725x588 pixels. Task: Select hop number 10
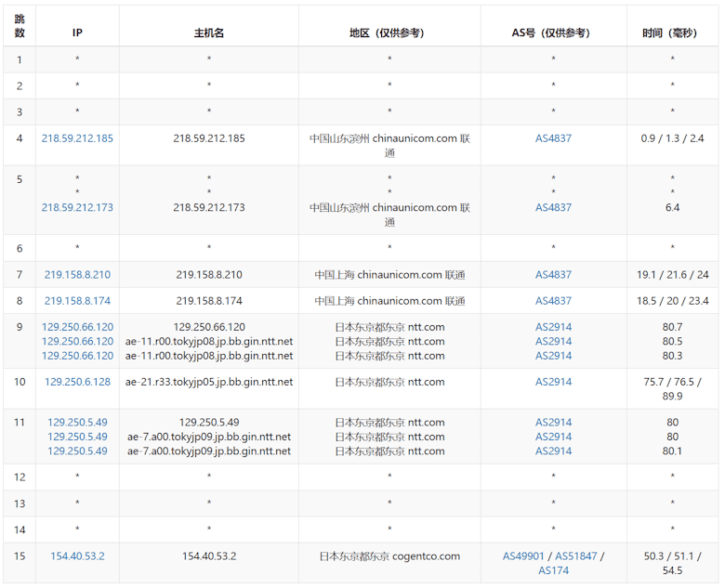20,382
